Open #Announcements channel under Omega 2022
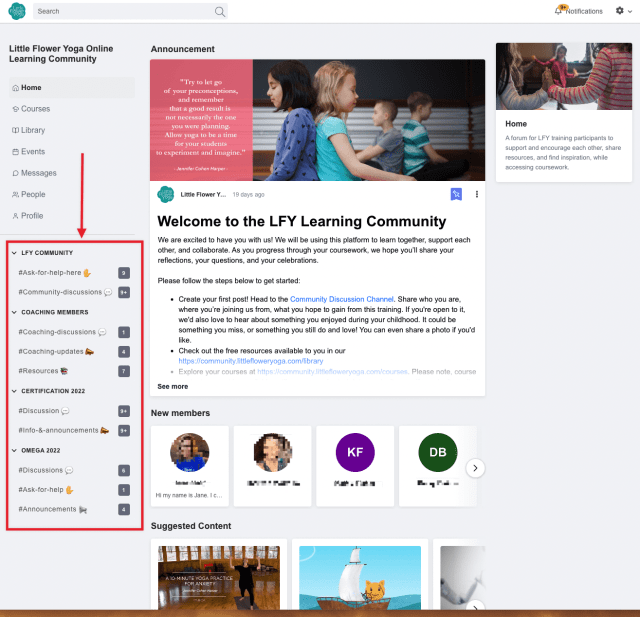 pyautogui.click(x=53, y=509)
